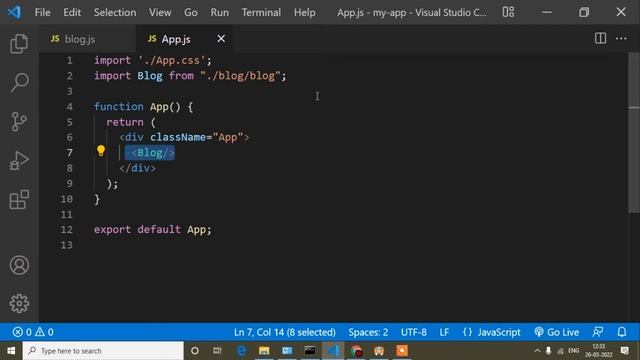640x360 pixels.
Task: Click the 'function App() {' line
Action: (143, 107)
